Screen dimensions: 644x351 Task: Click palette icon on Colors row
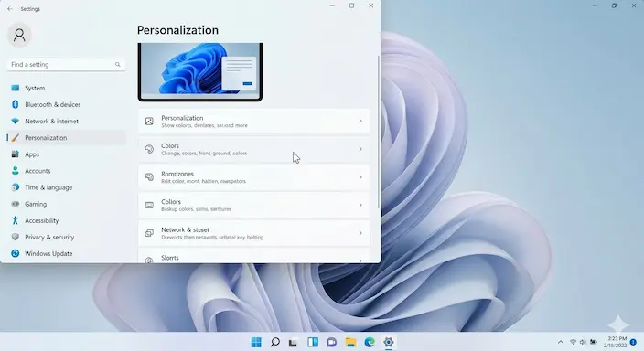(149, 149)
